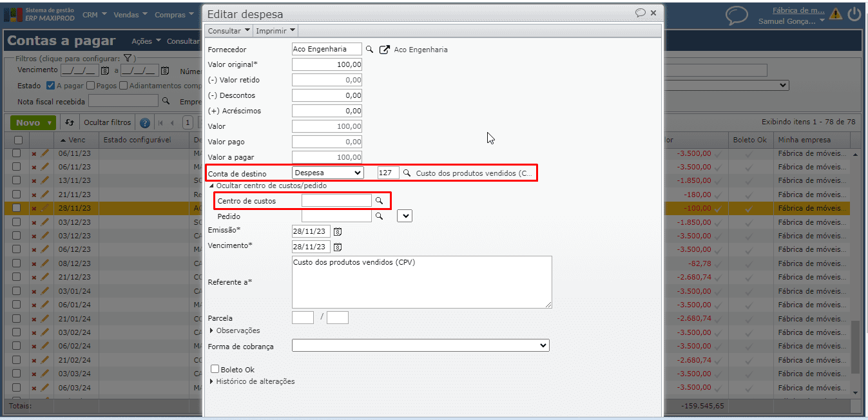Toggle the Adiantamentos checkbox
868x420 pixels.
pyautogui.click(x=123, y=85)
